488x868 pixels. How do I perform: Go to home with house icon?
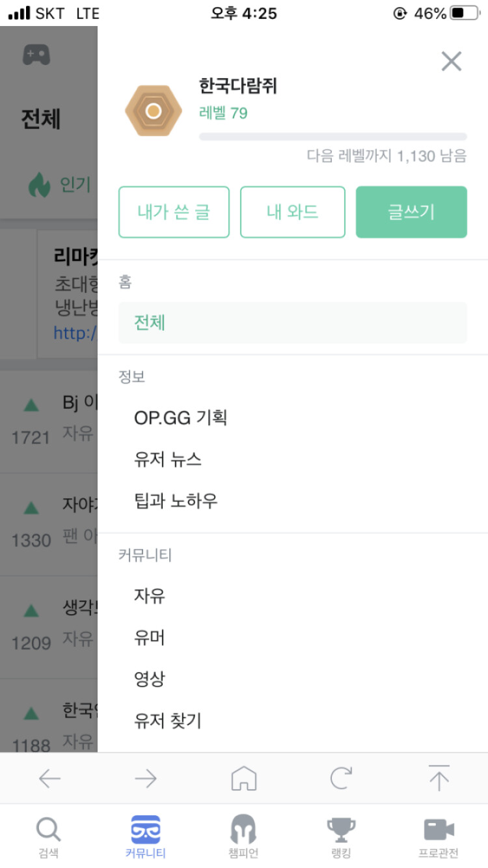click(x=244, y=778)
